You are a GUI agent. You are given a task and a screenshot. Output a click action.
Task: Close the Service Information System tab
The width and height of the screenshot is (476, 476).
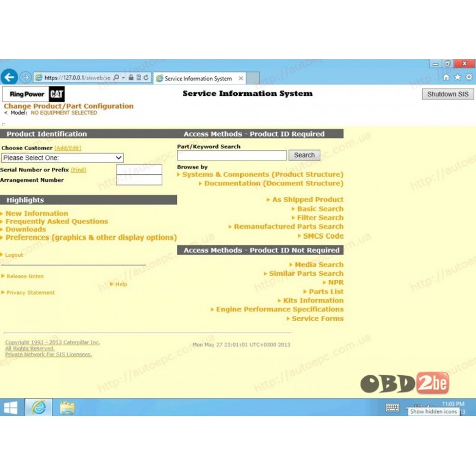241,78
